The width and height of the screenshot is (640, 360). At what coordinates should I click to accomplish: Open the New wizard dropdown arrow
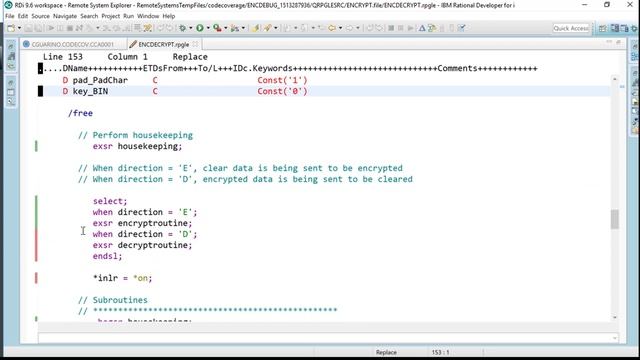19,28
